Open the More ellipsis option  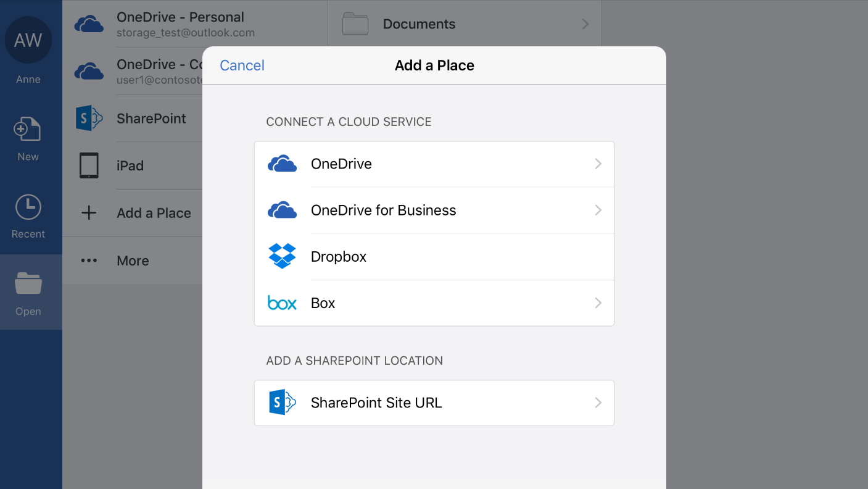89,261
